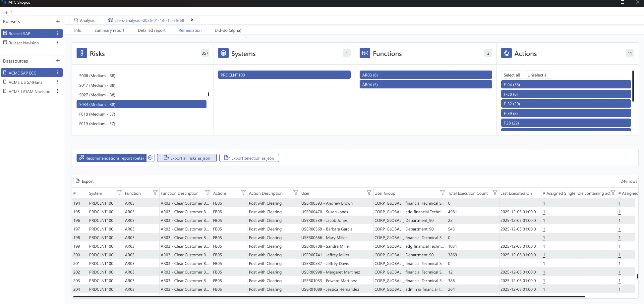Open the File menu
The image size is (644, 304).
click(4, 12)
